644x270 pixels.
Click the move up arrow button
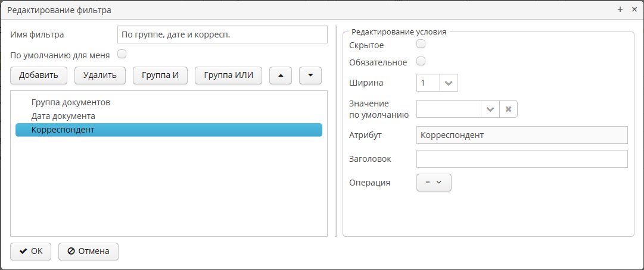281,76
